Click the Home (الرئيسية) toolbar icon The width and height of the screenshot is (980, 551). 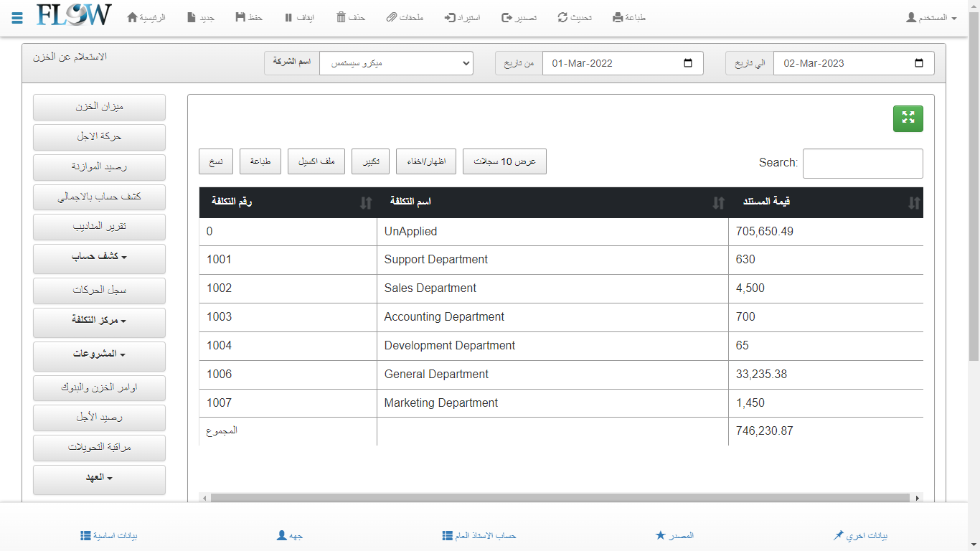click(132, 17)
